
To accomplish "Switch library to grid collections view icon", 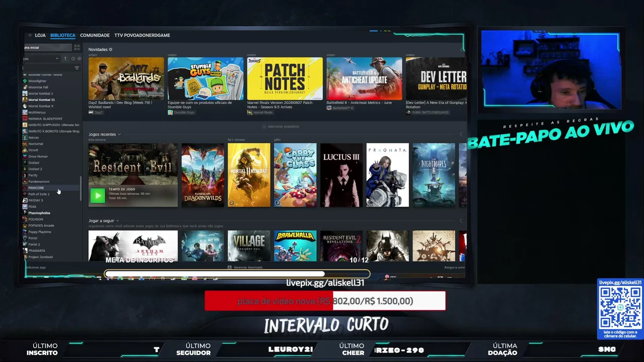I will [77, 47].
